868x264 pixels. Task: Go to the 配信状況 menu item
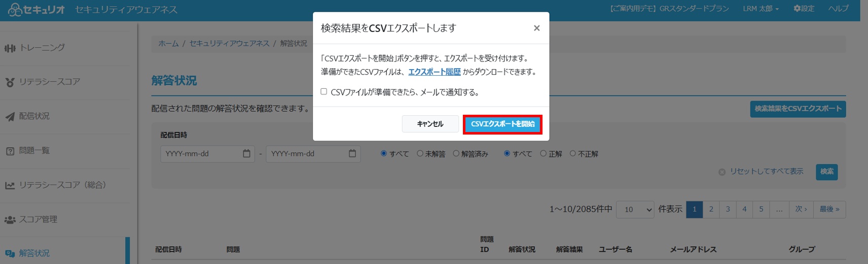click(34, 116)
